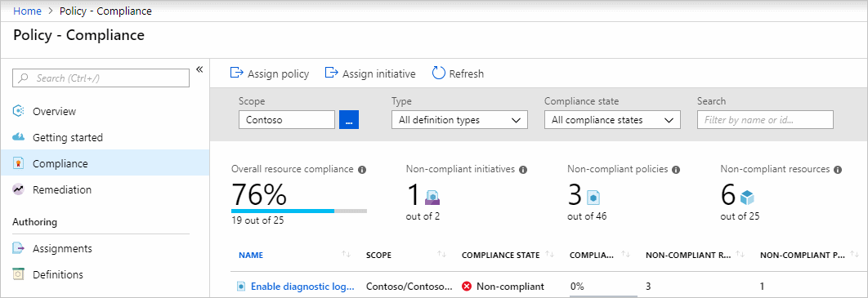
Task: Go to Home breadcrumb link
Action: [27, 11]
